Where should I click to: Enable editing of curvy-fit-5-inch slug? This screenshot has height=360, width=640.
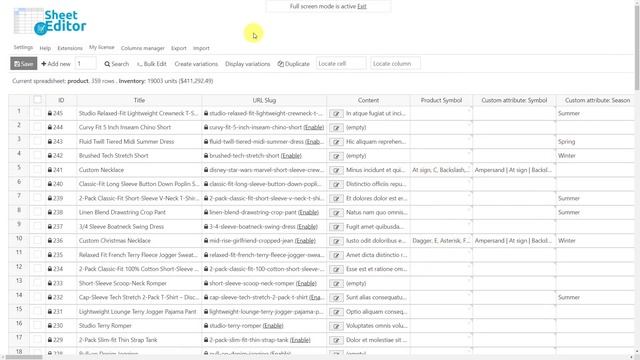[314, 127]
